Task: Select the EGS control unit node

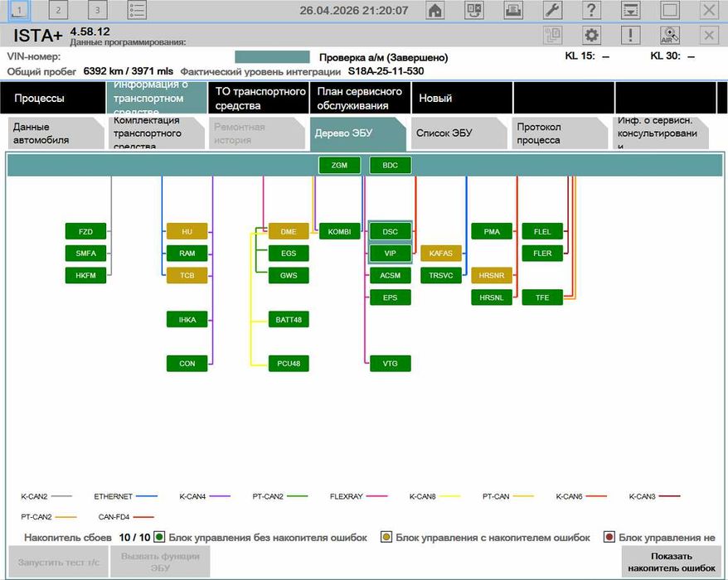Action: pos(289,254)
